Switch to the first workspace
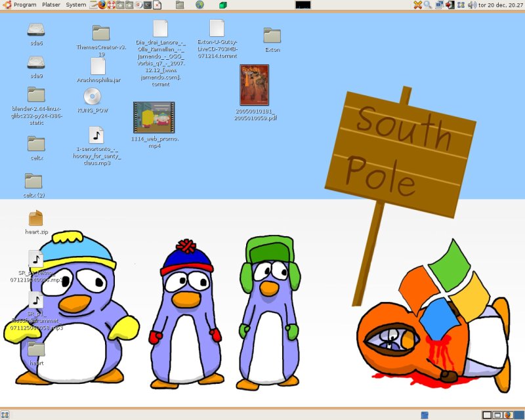 [487, 415]
